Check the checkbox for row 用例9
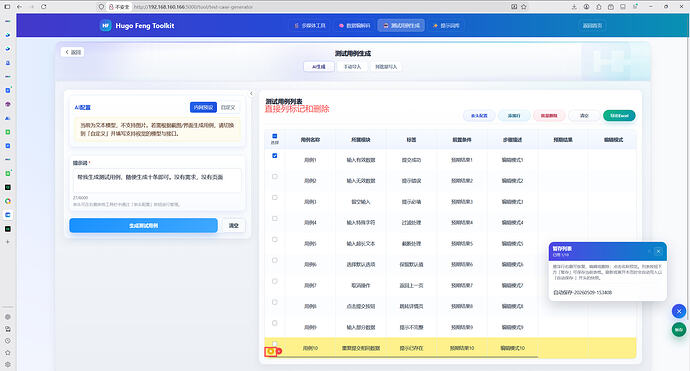This screenshot has height=371, width=690. pyautogui.click(x=275, y=323)
